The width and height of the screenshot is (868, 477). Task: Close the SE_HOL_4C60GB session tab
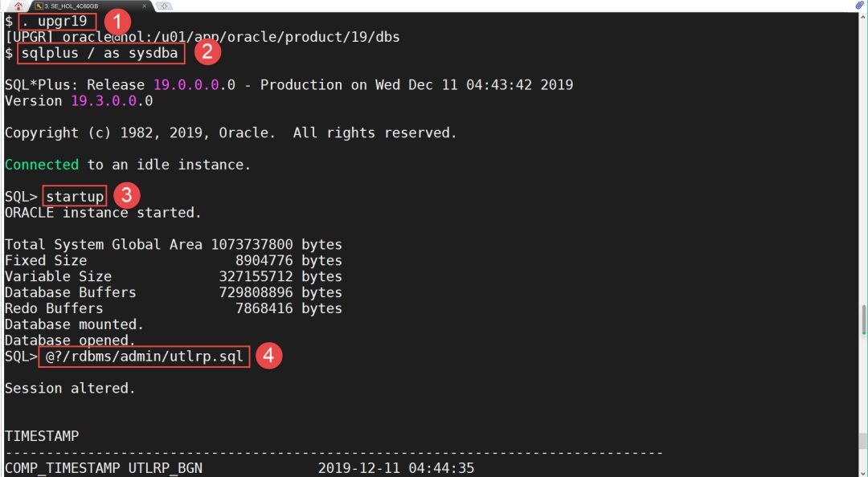tap(146, 6)
